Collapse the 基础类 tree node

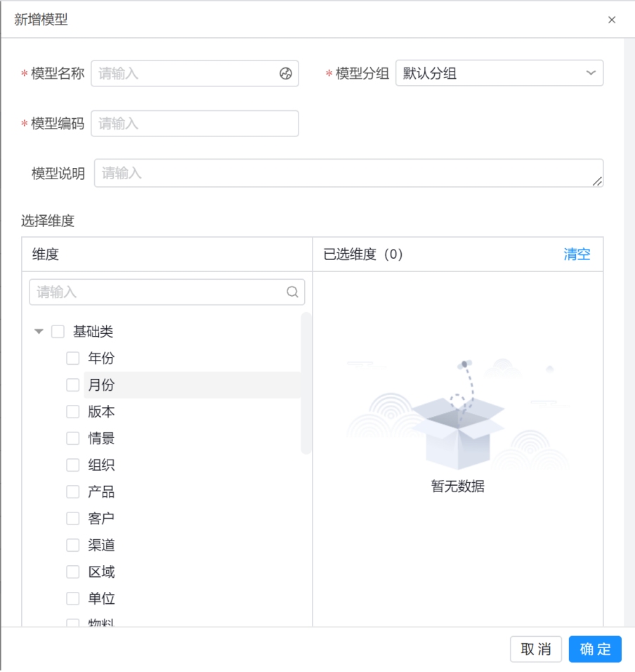39,332
